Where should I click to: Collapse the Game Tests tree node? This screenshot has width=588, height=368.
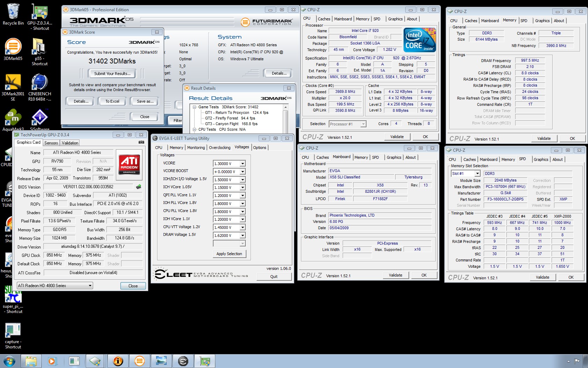(195, 107)
